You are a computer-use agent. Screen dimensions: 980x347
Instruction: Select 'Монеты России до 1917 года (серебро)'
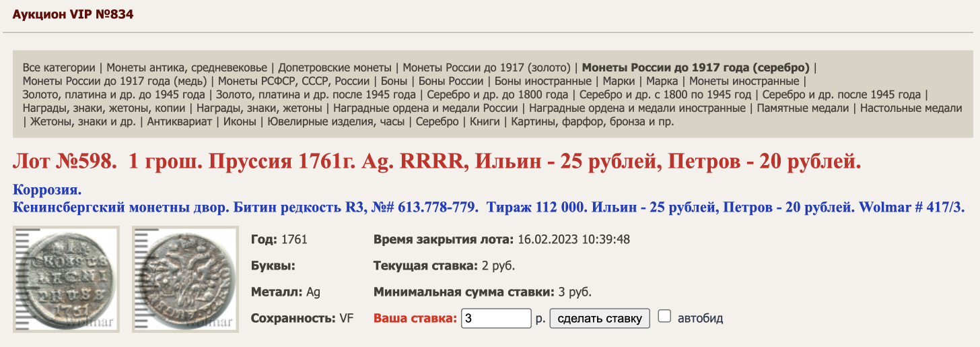(x=695, y=67)
